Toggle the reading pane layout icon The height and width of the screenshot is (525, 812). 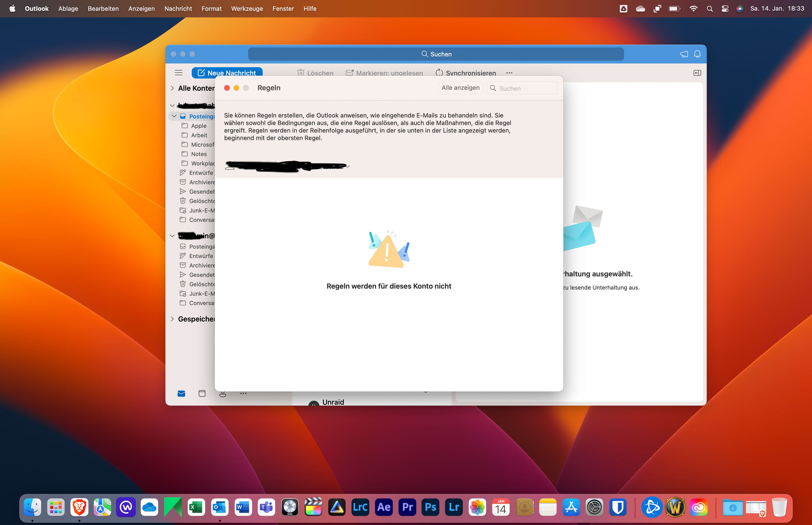(697, 73)
